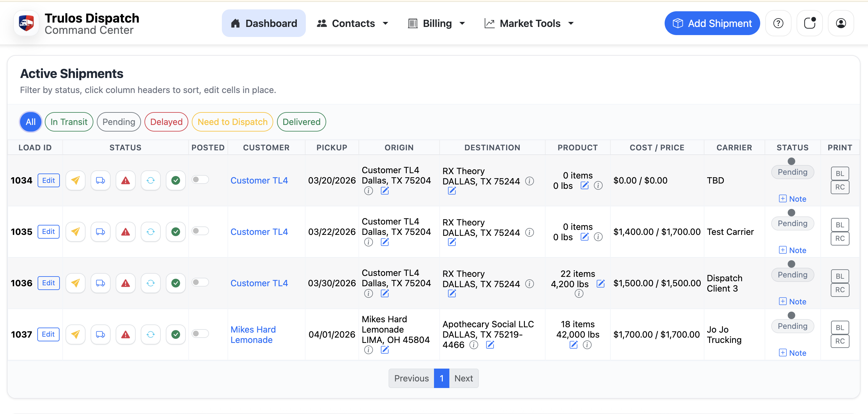Open help using the question mark icon
868x414 pixels.
click(x=778, y=23)
